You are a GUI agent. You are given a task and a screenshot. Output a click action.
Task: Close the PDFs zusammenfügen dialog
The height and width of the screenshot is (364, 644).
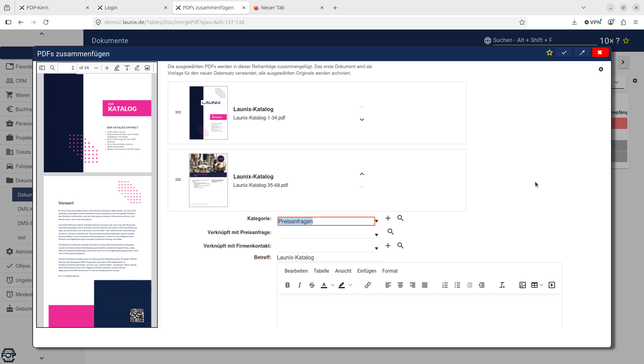600,52
